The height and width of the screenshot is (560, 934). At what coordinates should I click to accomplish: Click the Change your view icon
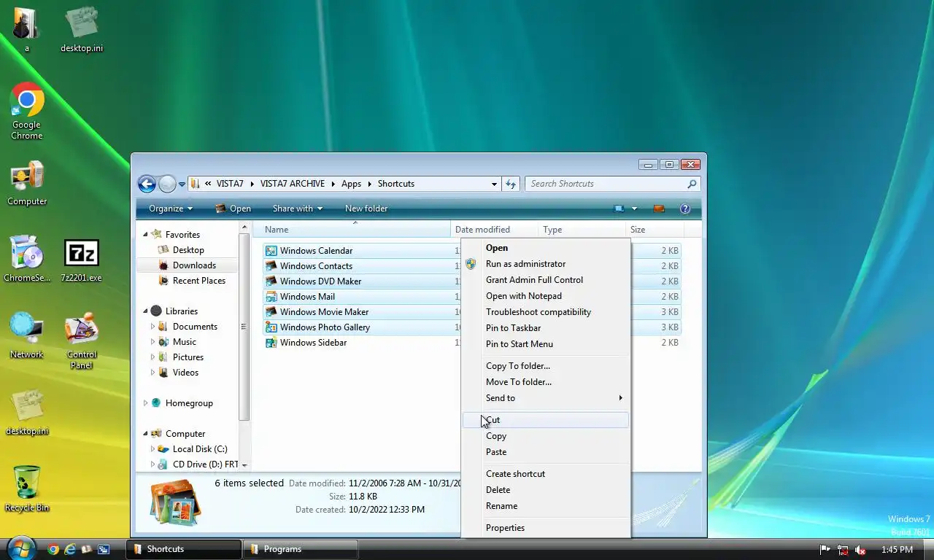[x=619, y=209]
